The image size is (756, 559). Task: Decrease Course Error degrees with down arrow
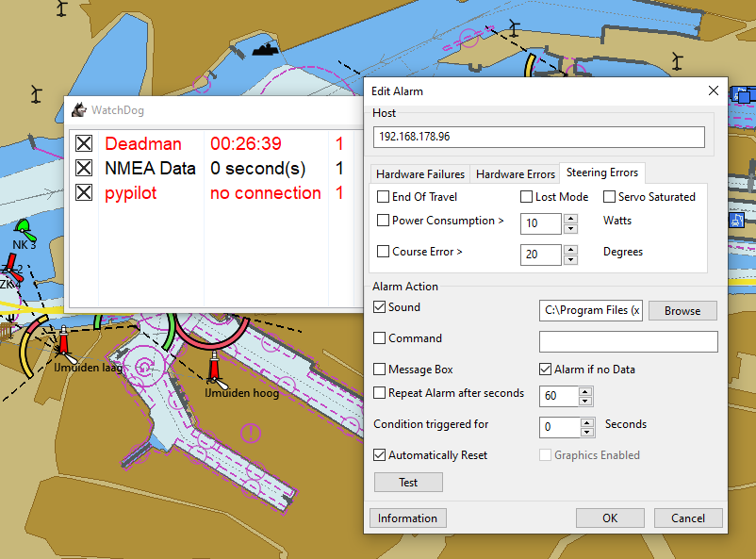pos(569,260)
